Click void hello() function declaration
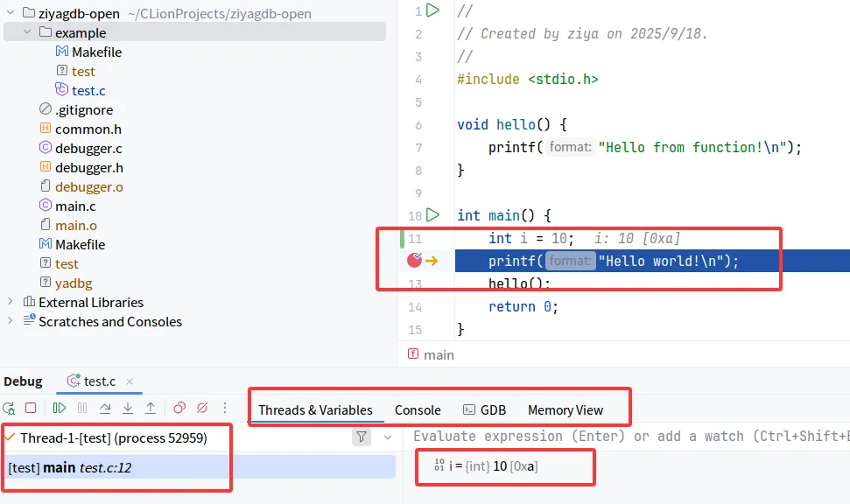850x504 pixels. (x=512, y=124)
